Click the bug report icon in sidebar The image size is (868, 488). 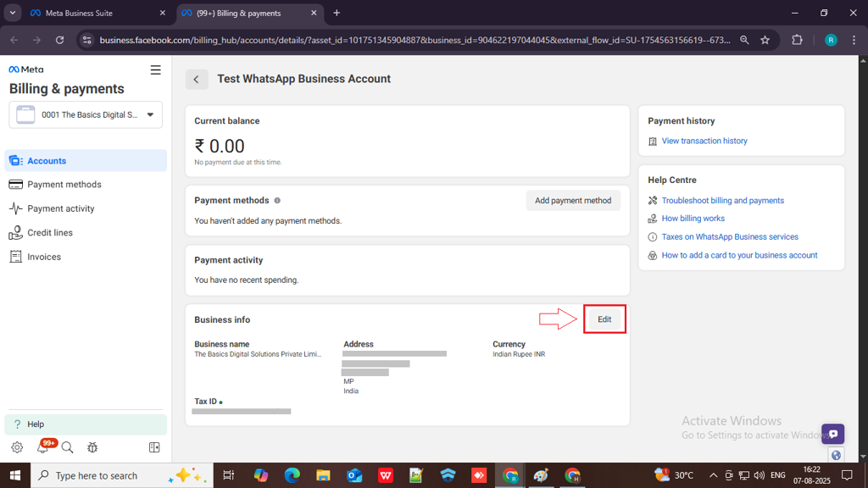coord(92,447)
